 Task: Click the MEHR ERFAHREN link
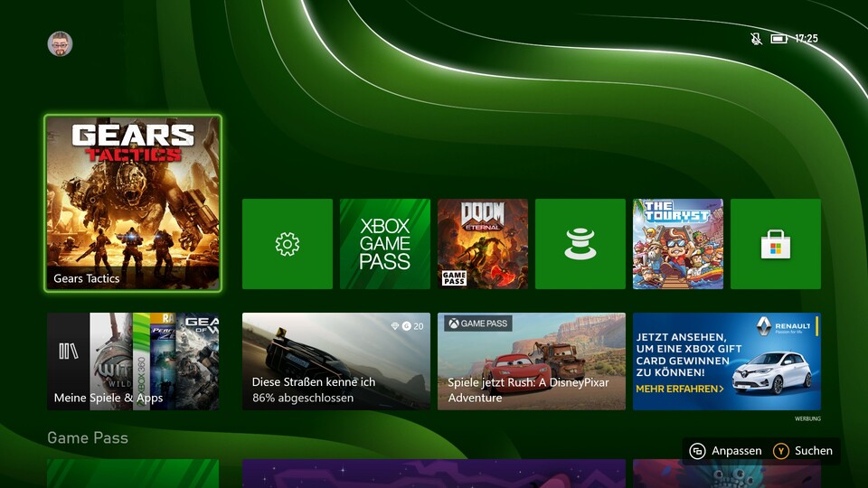680,389
